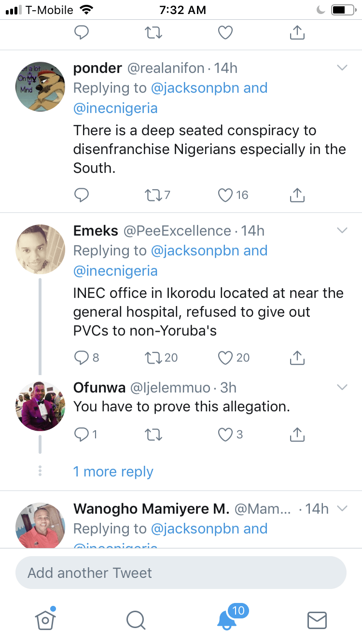This screenshot has height=644, width=362.
Task: Open chevron menu on Emeks's tweet
Action: 342,230
